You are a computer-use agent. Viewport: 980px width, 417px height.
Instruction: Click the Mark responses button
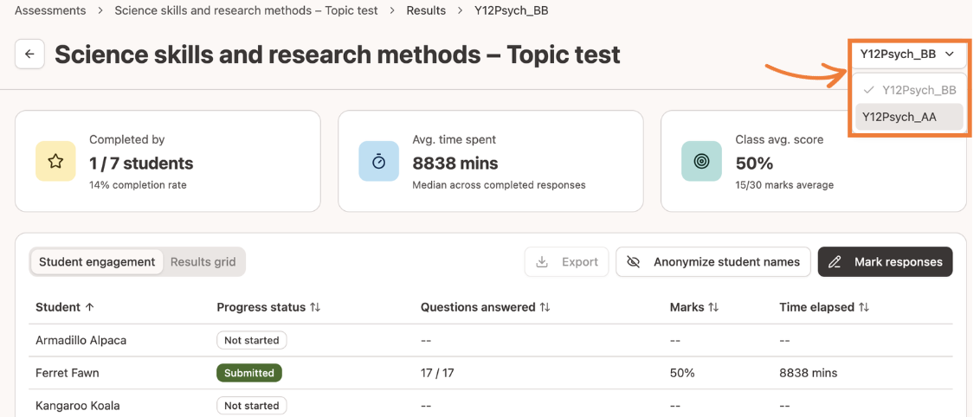tap(886, 262)
